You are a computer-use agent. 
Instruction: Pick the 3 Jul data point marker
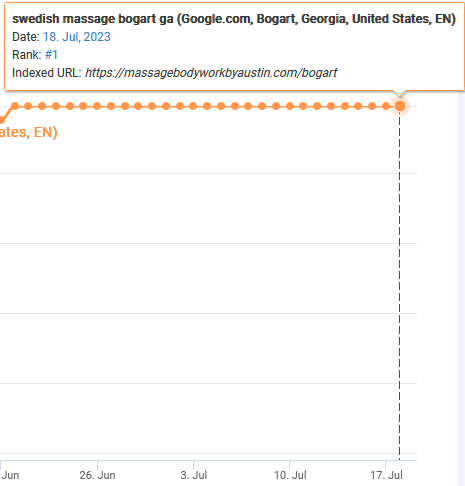(193, 106)
